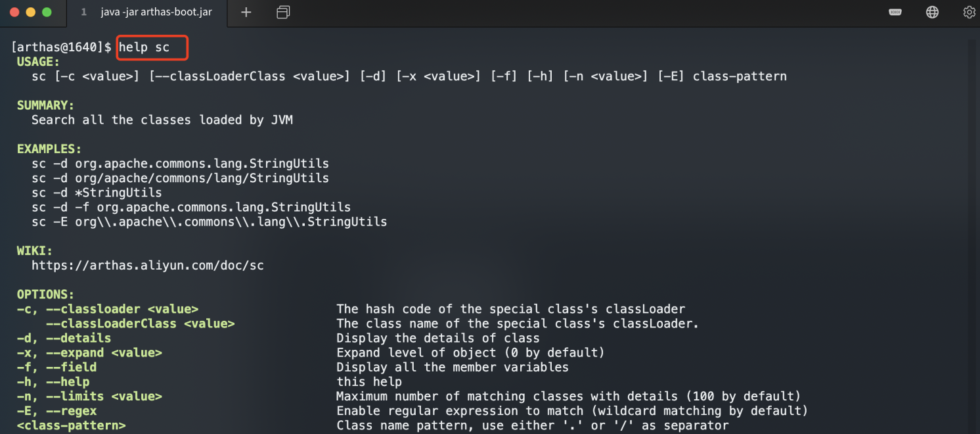980x434 pixels.
Task: Minimize the window with the yellow button
Action: point(30,12)
